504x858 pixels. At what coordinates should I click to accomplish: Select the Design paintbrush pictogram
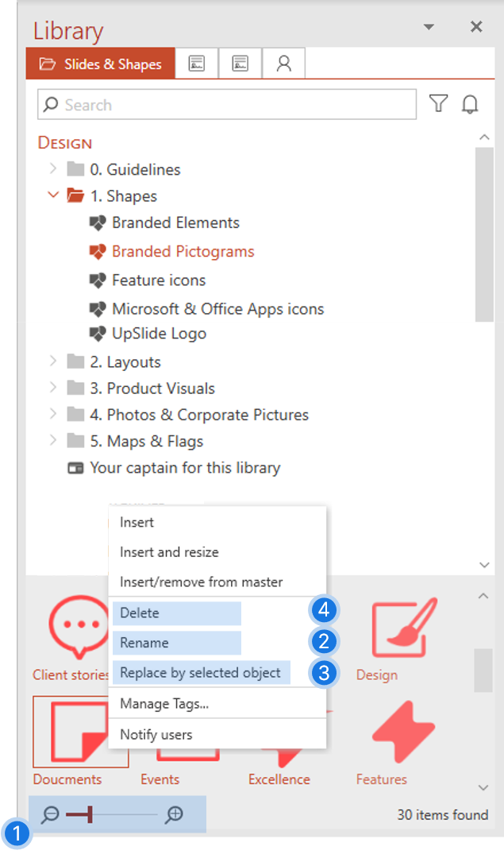click(x=405, y=628)
